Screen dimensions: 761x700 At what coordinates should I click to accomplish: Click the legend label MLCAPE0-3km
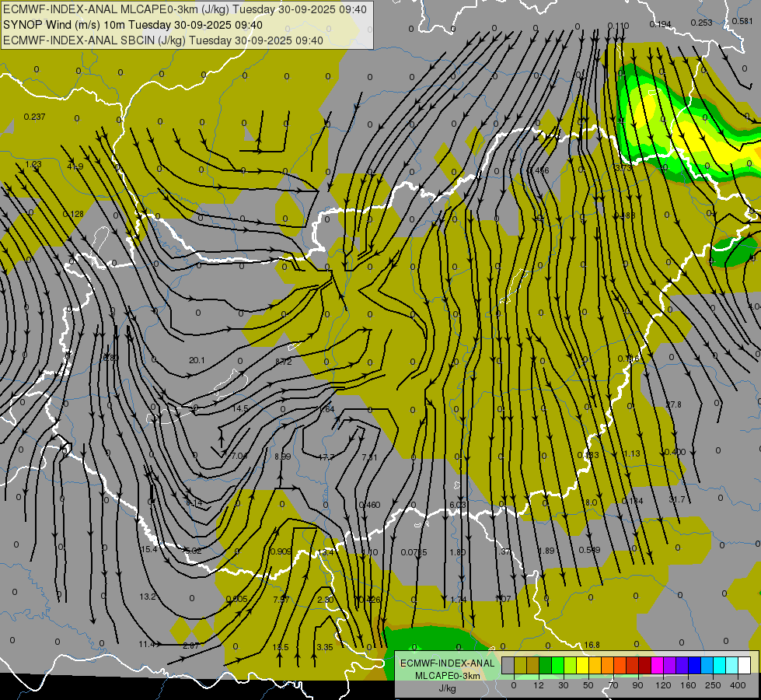(x=448, y=676)
